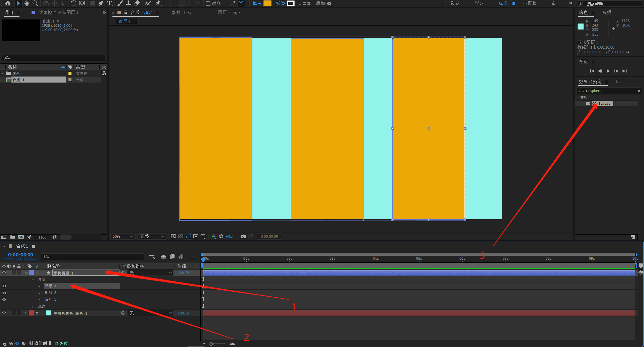Select the Rectangle shape tool
Screen dimensions: 644x347
[x=92, y=3]
